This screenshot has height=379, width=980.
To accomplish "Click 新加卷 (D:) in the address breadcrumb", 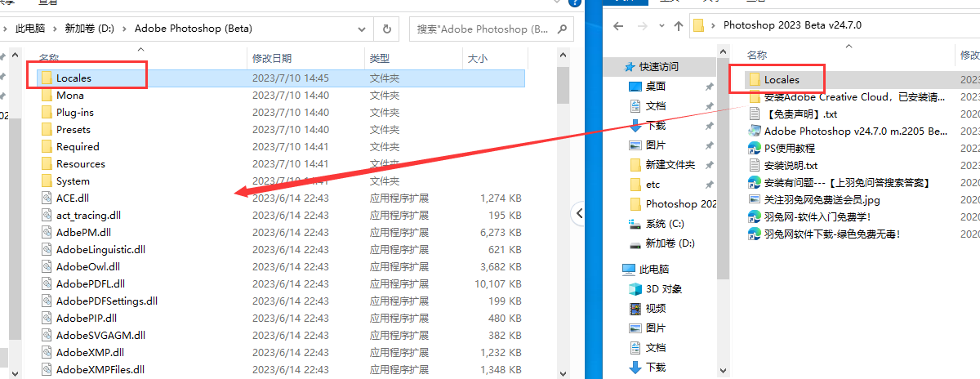I will [90, 29].
